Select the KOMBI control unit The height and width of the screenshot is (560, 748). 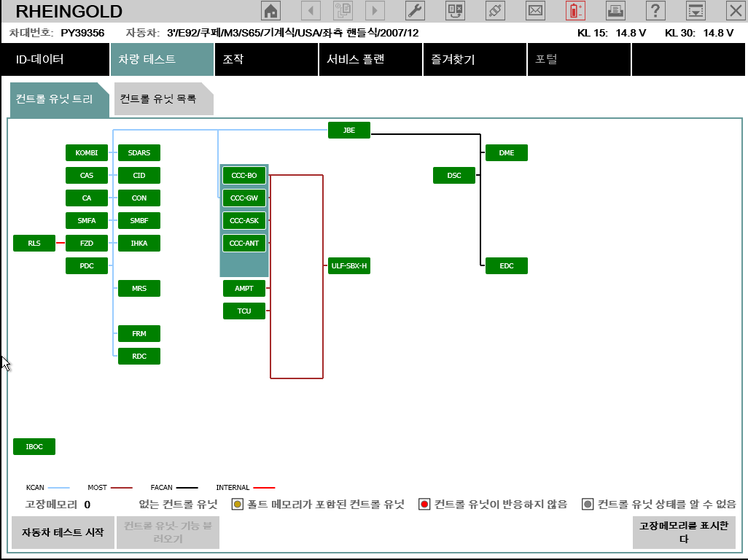(x=87, y=152)
